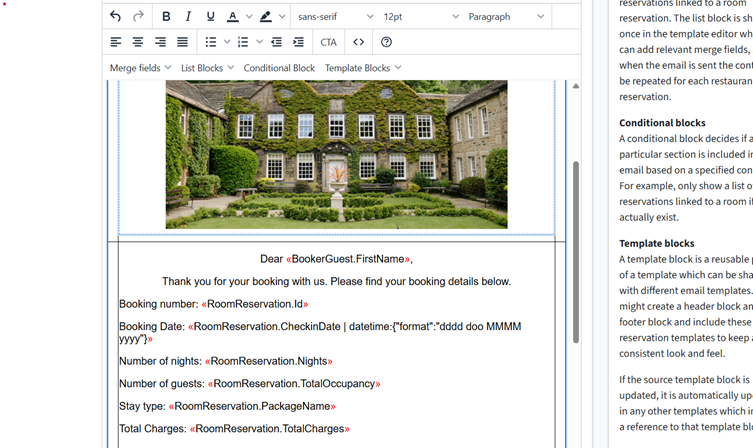Click the 'Template blocks' help heading

[x=656, y=243]
